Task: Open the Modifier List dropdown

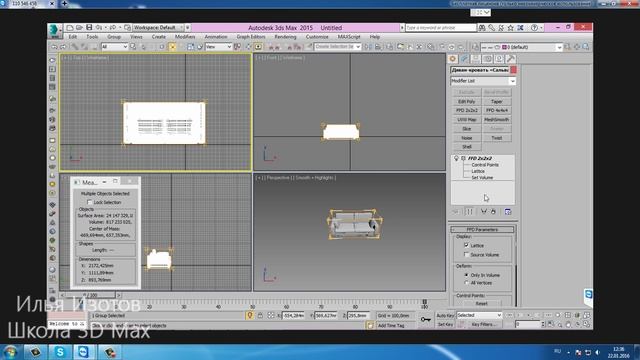Action: [483, 81]
